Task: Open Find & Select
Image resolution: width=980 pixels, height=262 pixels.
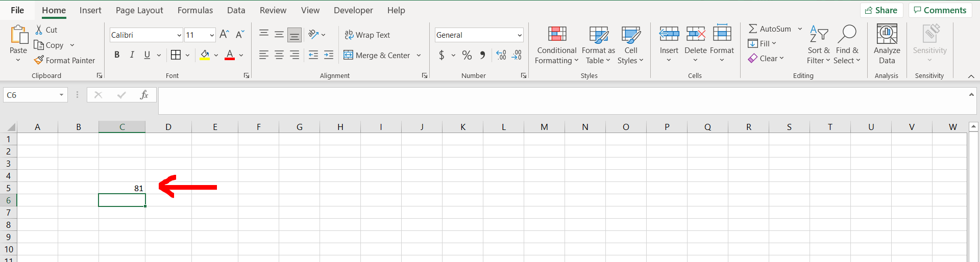Action: tap(847, 45)
